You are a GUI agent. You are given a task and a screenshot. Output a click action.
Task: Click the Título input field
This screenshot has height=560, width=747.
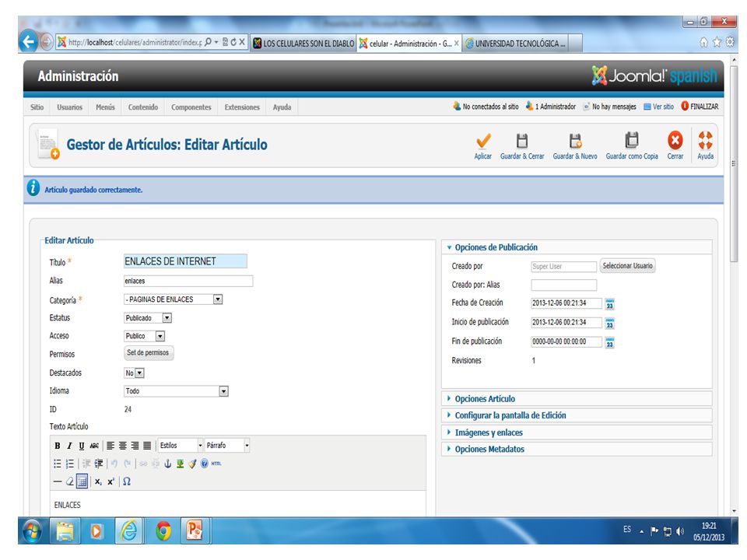(185, 261)
